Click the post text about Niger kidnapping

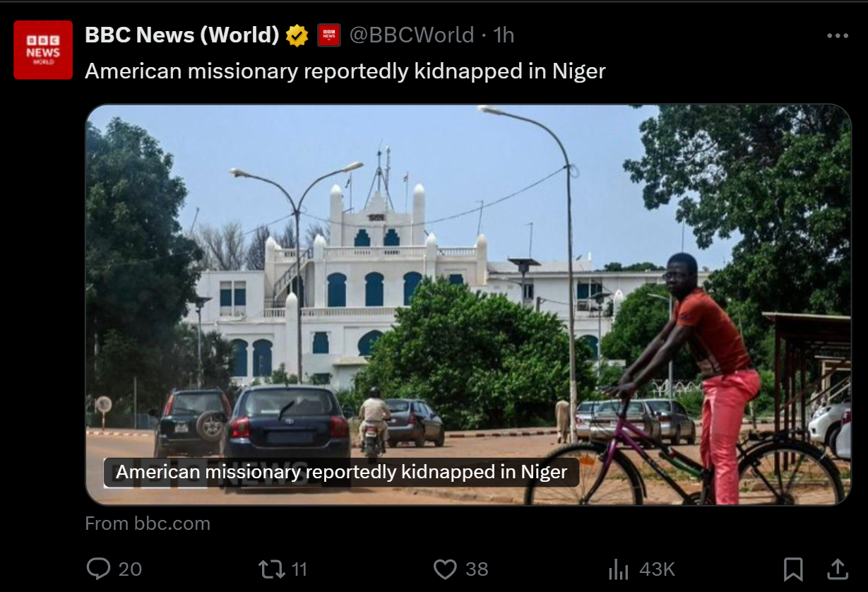(345, 71)
